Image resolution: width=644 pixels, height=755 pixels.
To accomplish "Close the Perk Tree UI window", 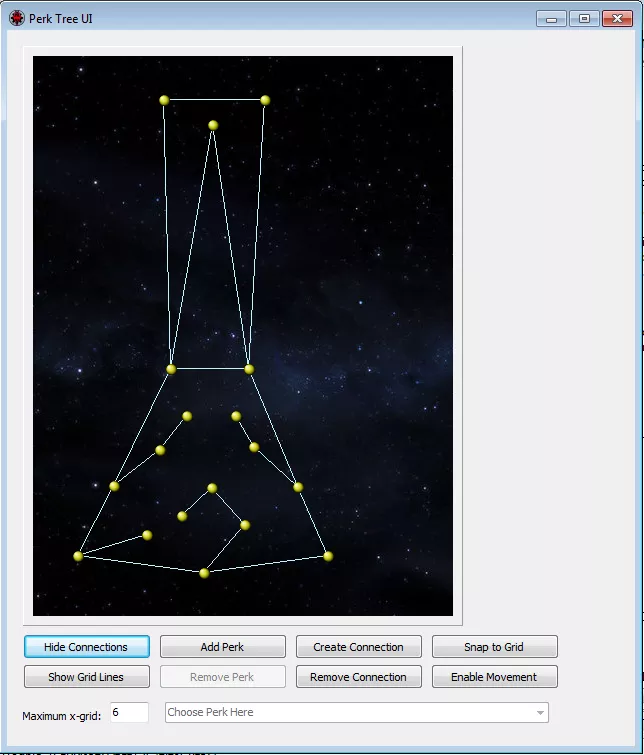I will pos(617,19).
